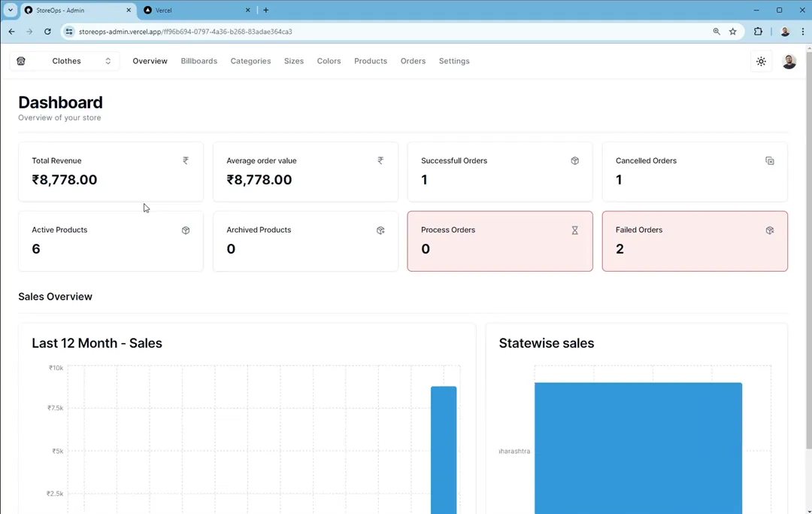The height and width of the screenshot is (514, 812).
Task: Click box icon on Active Products card
Action: [186, 230]
